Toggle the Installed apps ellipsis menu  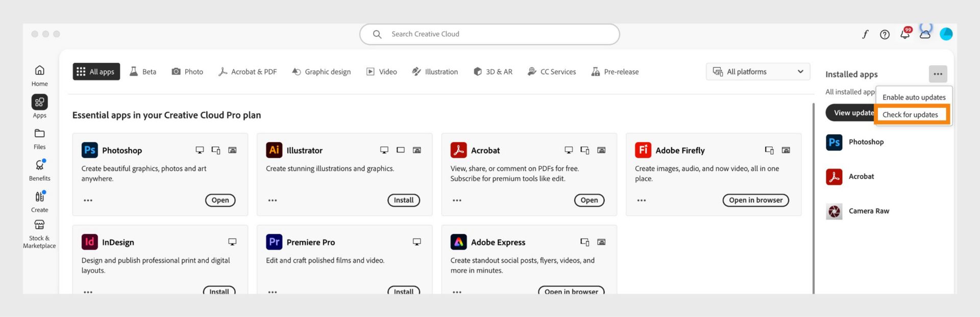(938, 74)
